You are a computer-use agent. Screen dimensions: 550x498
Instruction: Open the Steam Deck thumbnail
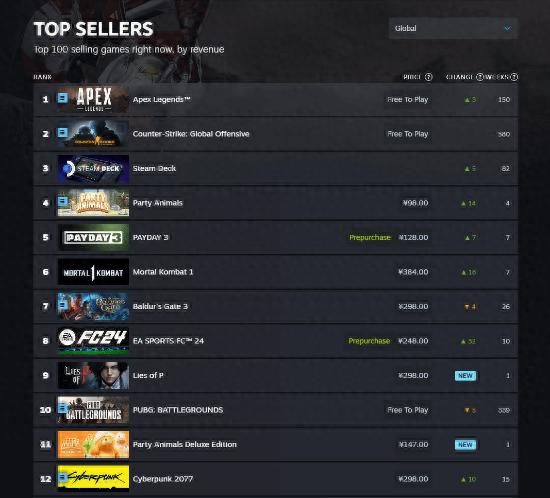point(93,168)
